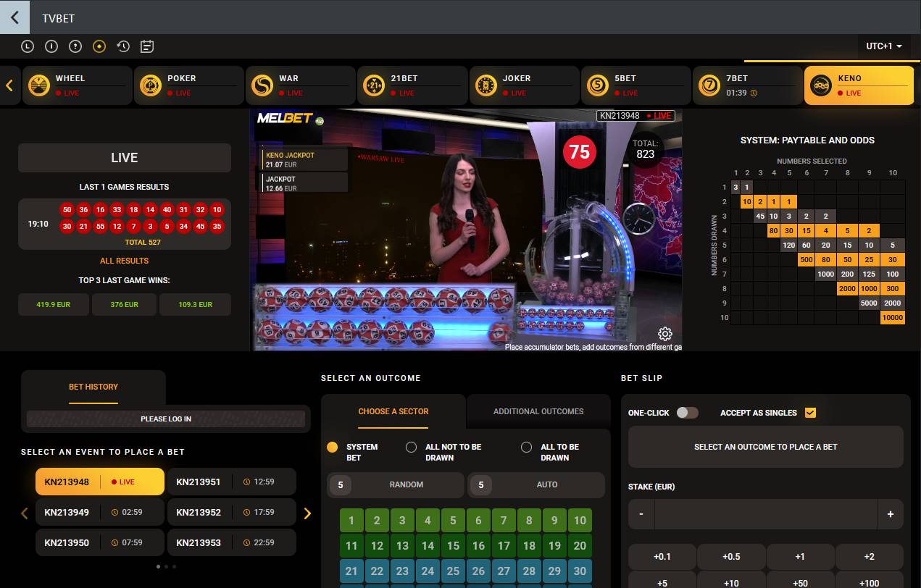Click the WHEEL game round icon
921x588 pixels.
click(38, 85)
